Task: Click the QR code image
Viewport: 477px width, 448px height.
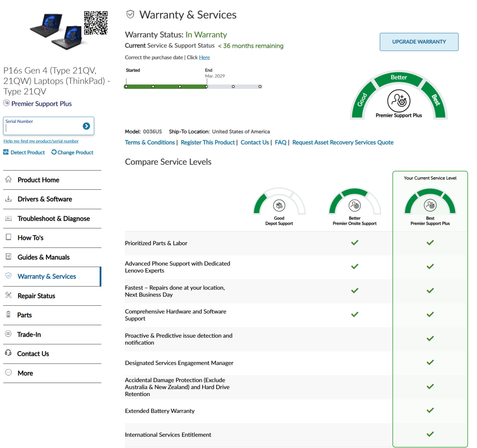Action: click(96, 23)
